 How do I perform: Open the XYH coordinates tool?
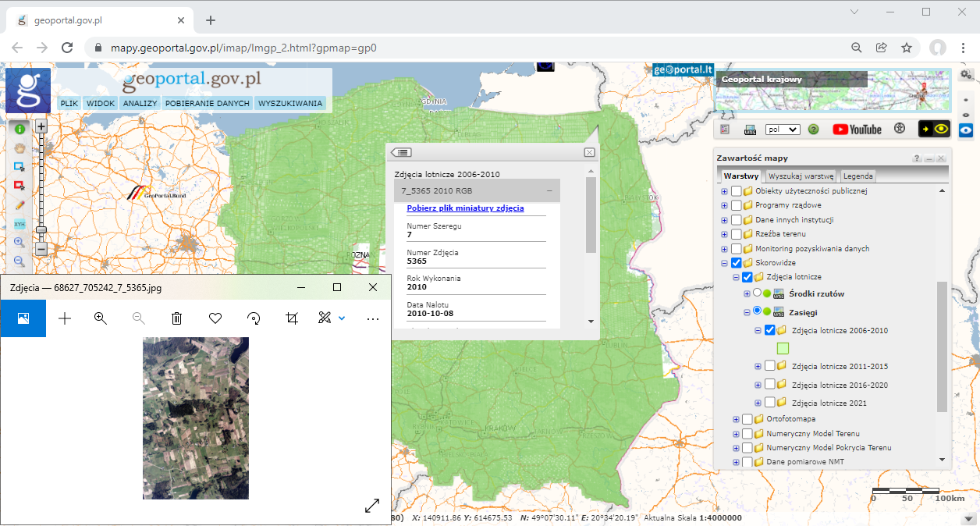(20, 224)
